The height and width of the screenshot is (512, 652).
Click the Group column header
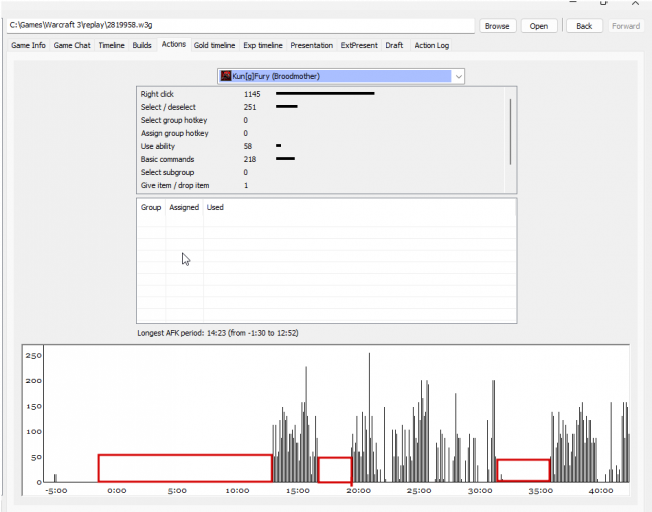[151, 207]
